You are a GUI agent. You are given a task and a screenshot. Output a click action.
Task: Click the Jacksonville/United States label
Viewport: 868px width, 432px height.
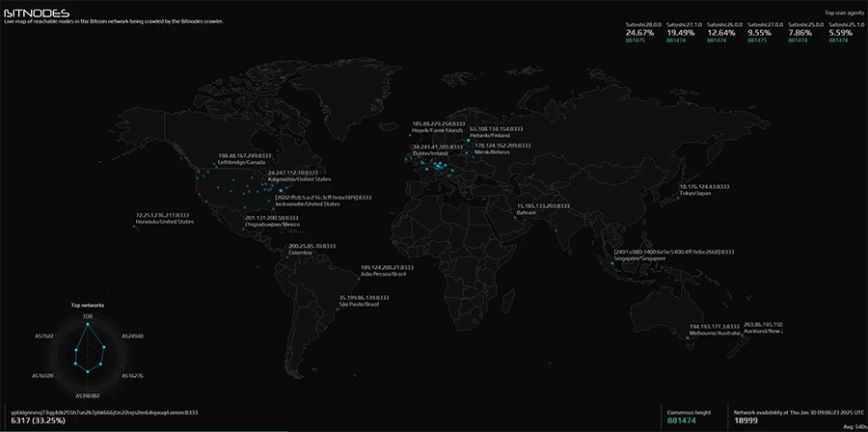[x=308, y=204]
